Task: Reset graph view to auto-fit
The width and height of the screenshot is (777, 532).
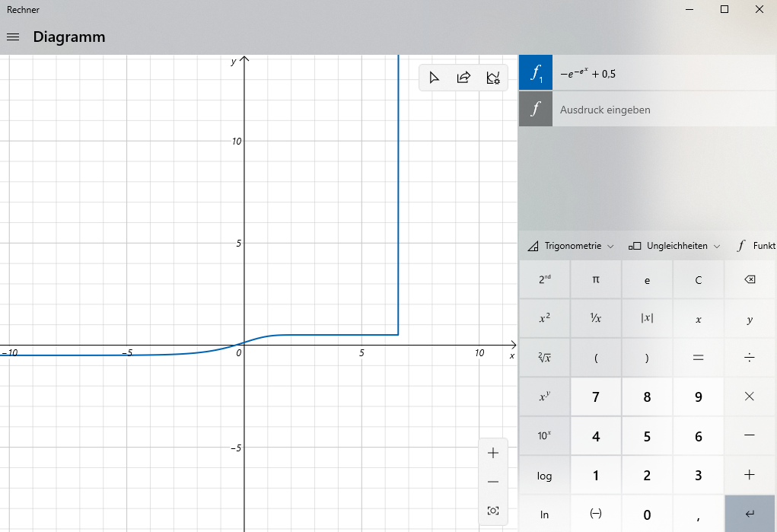Action: pyautogui.click(x=493, y=511)
